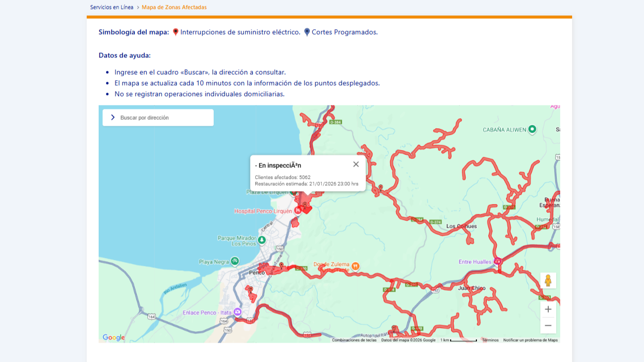Select the Parque Mirador Los Pinos marker

pos(262,240)
